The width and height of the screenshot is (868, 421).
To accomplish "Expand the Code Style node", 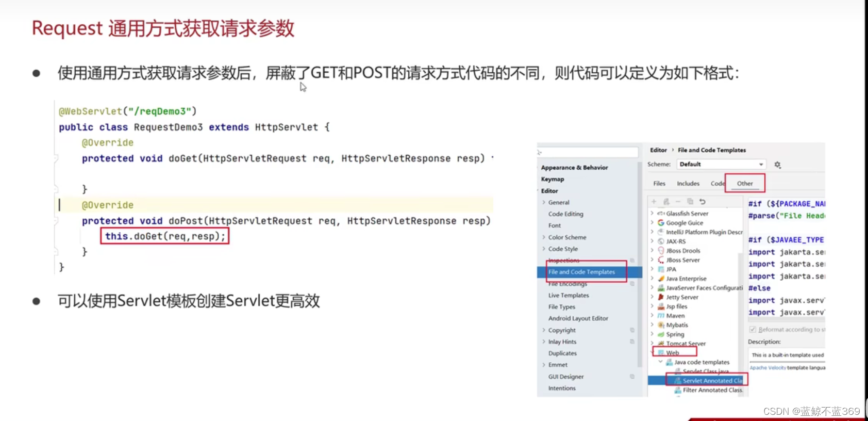I will pos(544,249).
